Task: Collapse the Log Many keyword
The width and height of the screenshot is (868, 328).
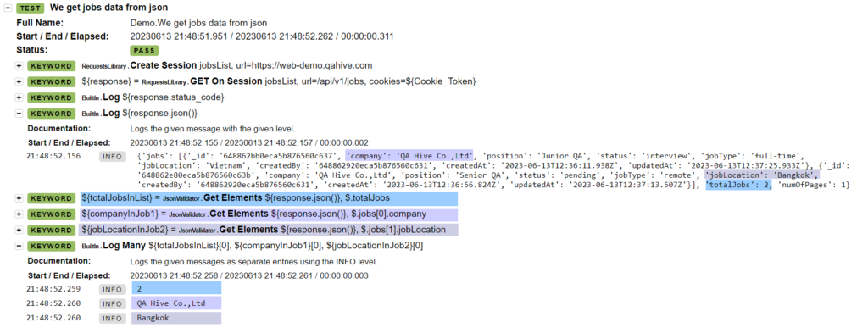Action: (x=19, y=246)
